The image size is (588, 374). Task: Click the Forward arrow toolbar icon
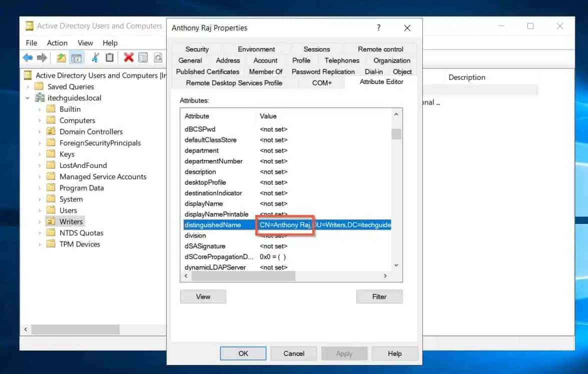pyautogui.click(x=42, y=57)
